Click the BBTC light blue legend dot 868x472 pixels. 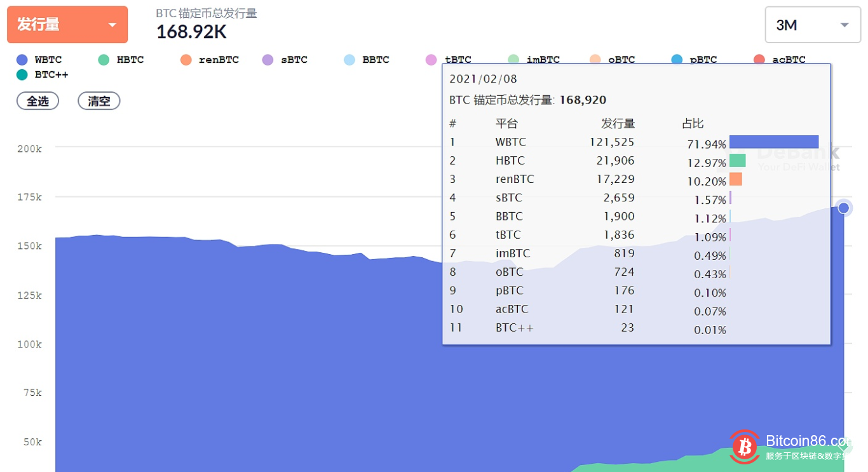coord(349,59)
